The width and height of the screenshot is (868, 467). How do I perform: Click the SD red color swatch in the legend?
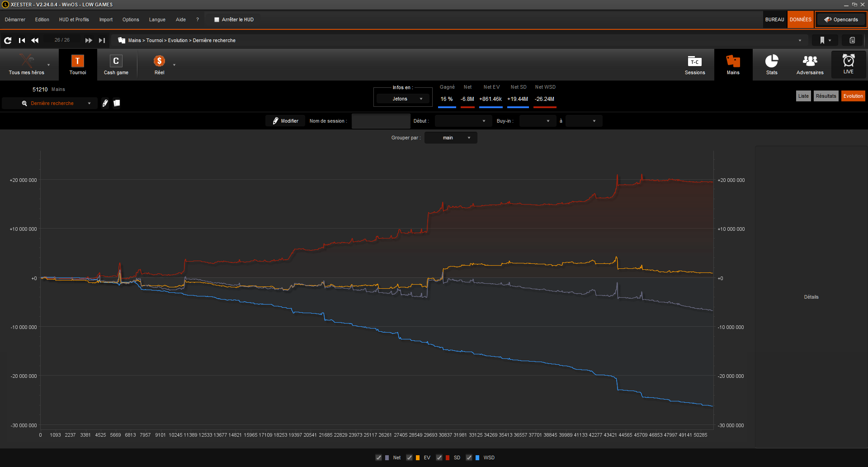(448, 457)
